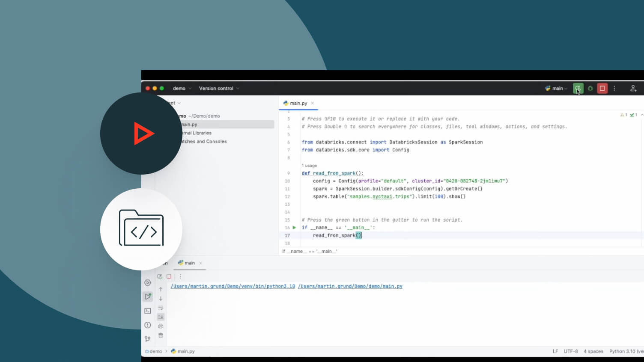
Task: Expand the Version control dropdown
Action: click(219, 89)
